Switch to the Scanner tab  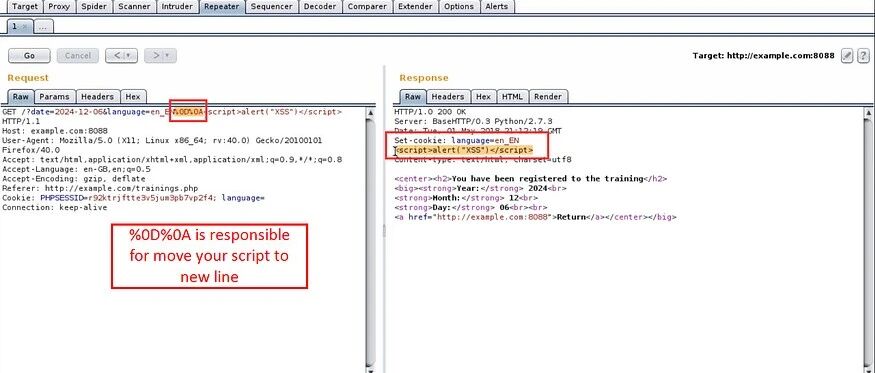[134, 7]
